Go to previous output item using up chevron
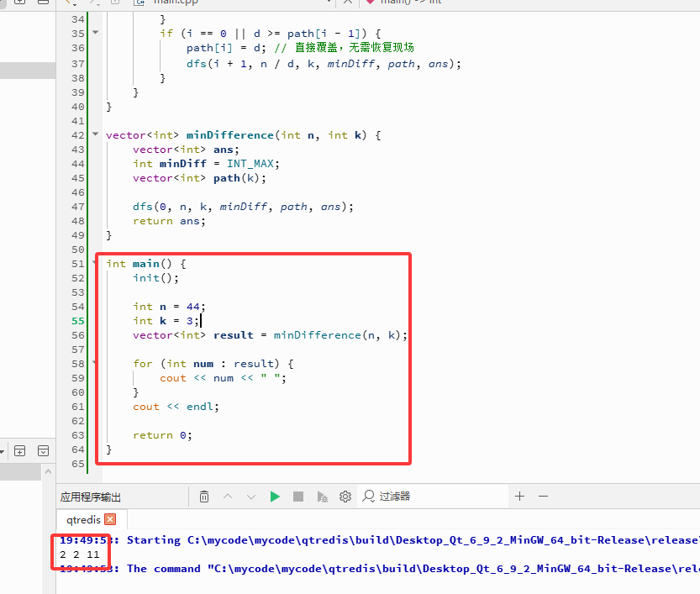The width and height of the screenshot is (700, 594). pyautogui.click(x=228, y=497)
